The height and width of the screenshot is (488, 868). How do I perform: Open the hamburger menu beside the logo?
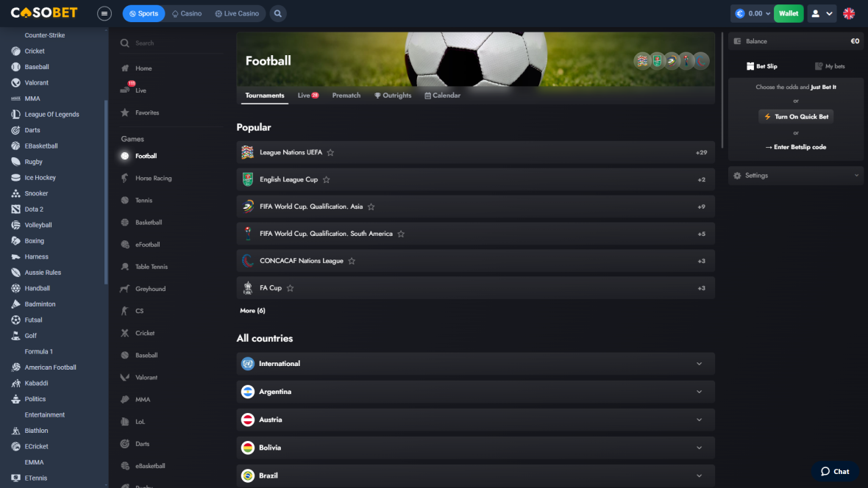click(104, 13)
